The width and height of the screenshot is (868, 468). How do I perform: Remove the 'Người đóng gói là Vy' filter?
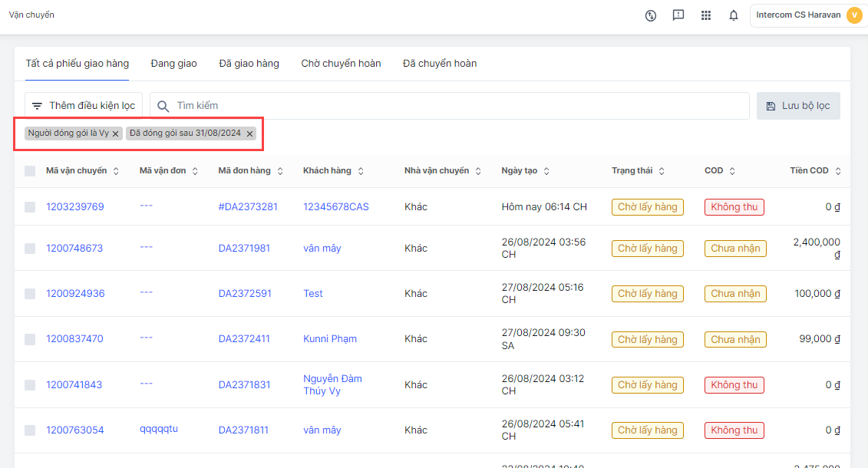[116, 133]
